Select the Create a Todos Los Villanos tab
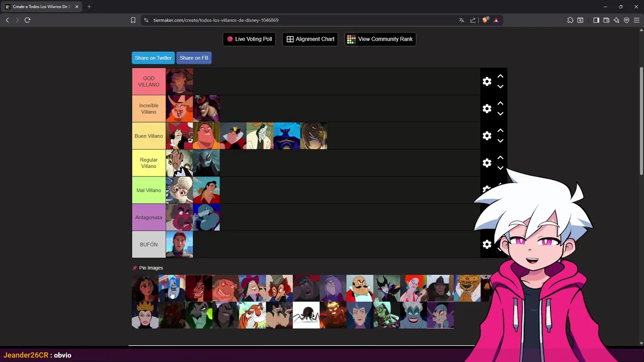 41,7
